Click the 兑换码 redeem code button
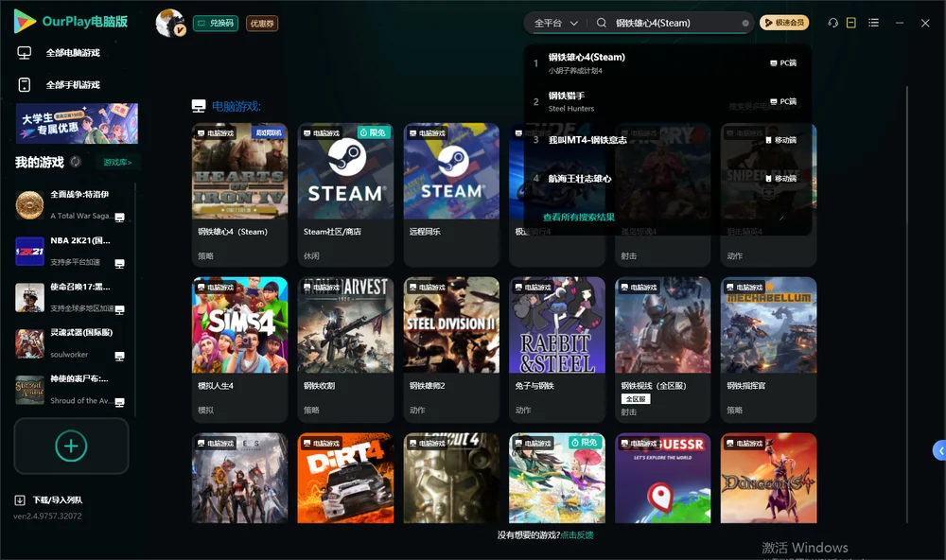Screen dimensions: 946x560 [x=216, y=23]
